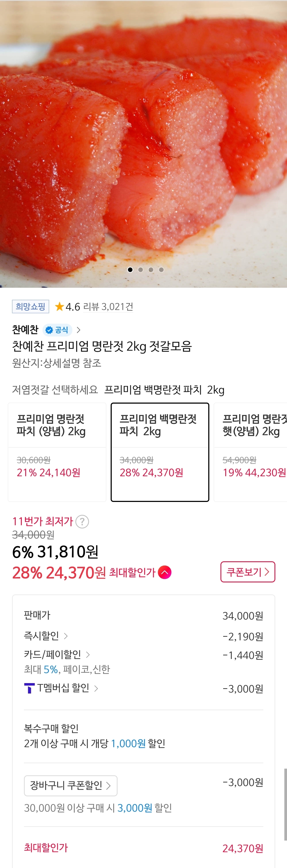Viewport: 287px width, 868px height.
Task: Expand the 즉시할인 details chevron
Action: pos(66,636)
